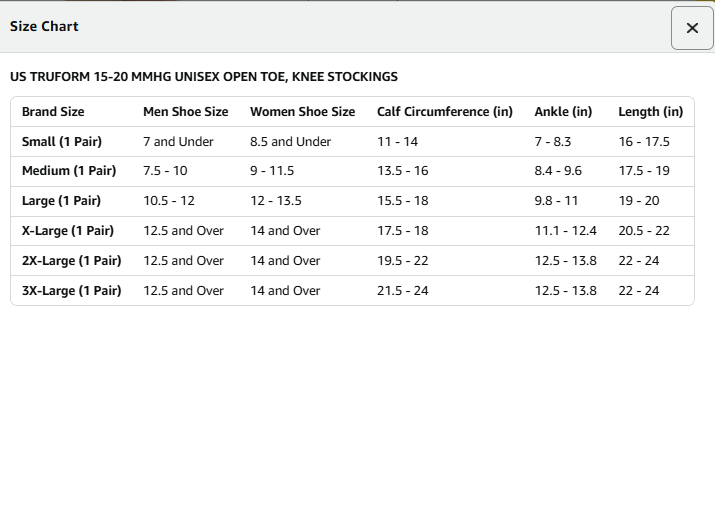Click '12.5 and Over' in the 3X-Large row

point(183,290)
